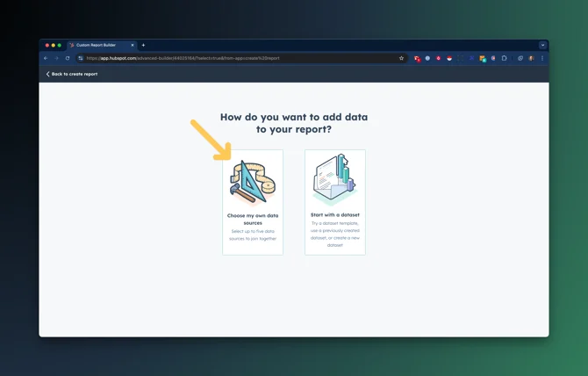
Task: Switch to the Custom Report Builder tab
Action: (102, 45)
